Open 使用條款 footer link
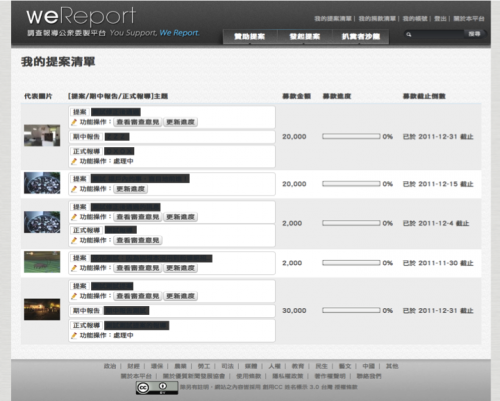500x401 pixels. [249, 376]
